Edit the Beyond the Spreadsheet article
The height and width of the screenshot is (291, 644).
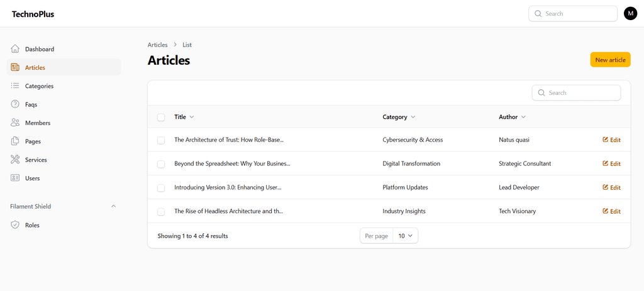[611, 164]
